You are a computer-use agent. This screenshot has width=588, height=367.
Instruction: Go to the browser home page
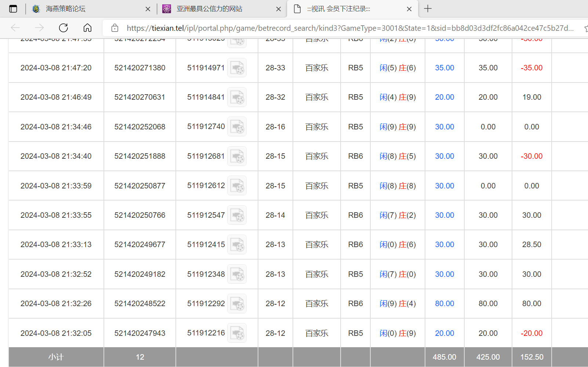87,28
